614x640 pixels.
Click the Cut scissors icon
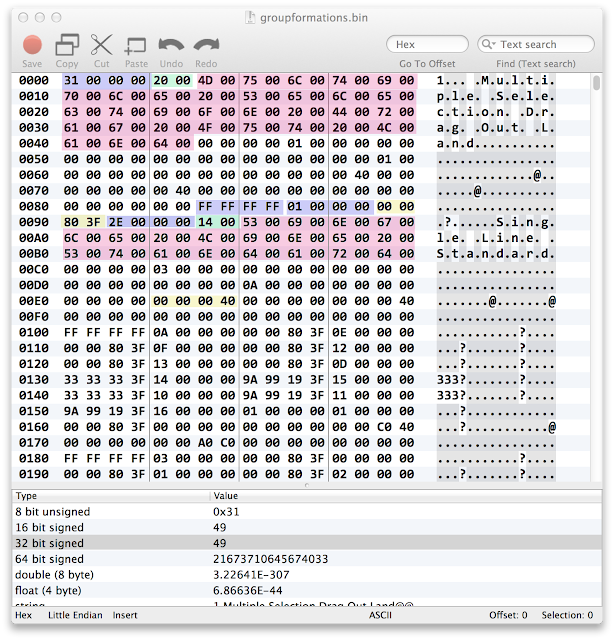click(101, 44)
